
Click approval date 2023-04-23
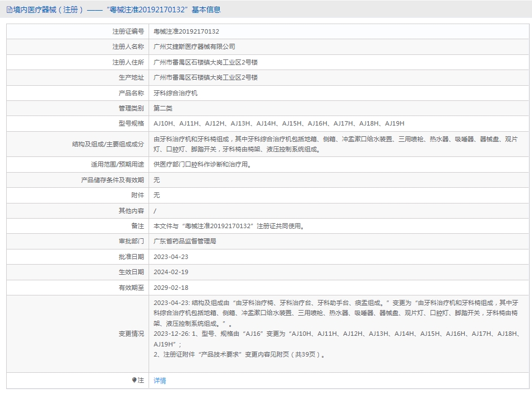coord(171,256)
